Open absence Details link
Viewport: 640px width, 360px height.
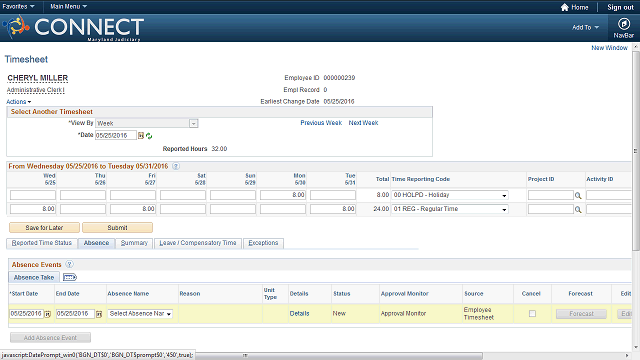tap(300, 313)
